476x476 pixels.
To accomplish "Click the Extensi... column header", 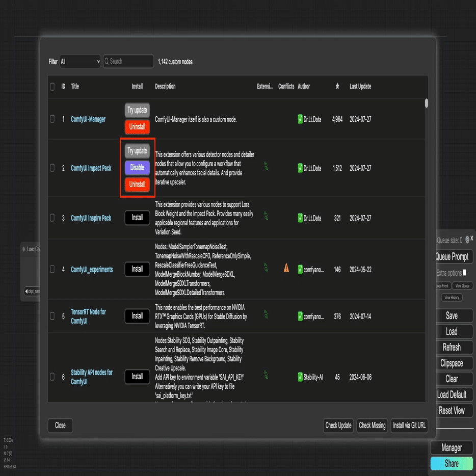I will pos(265,86).
